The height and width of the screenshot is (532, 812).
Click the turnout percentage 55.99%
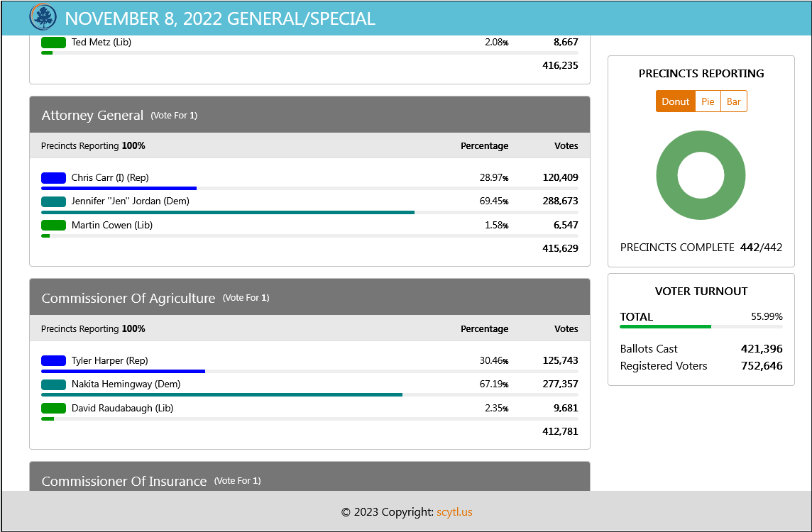pyautogui.click(x=767, y=316)
